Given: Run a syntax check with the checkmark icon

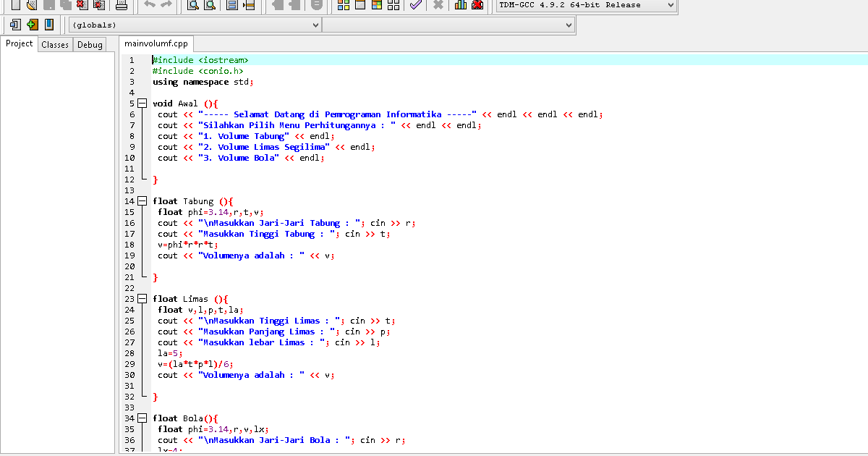Looking at the screenshot, I should tap(416, 6).
